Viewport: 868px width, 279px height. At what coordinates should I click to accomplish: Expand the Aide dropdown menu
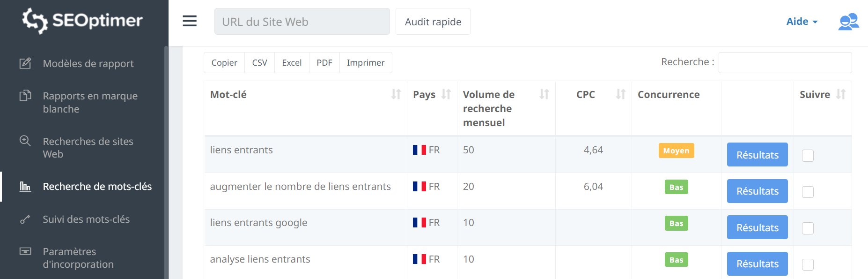(802, 22)
